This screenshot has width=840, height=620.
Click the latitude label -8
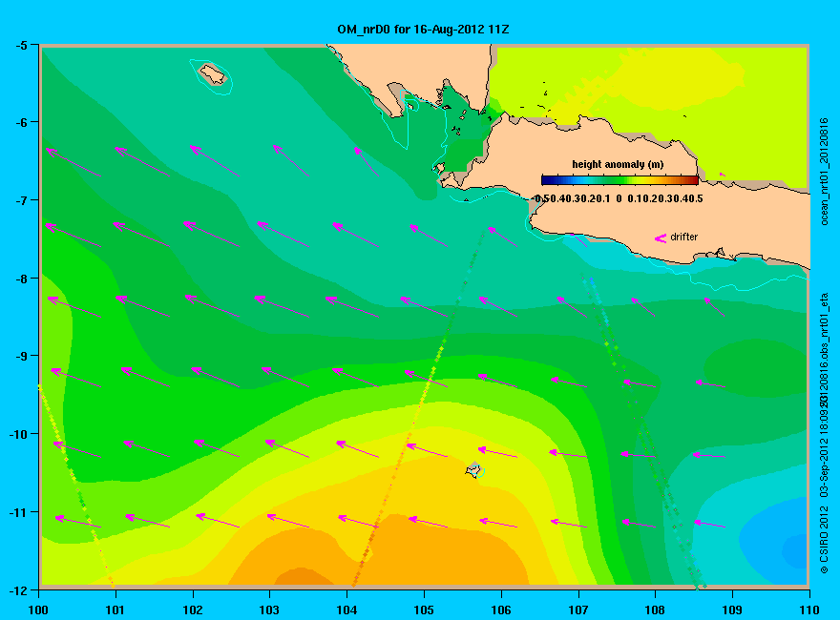click(x=21, y=279)
